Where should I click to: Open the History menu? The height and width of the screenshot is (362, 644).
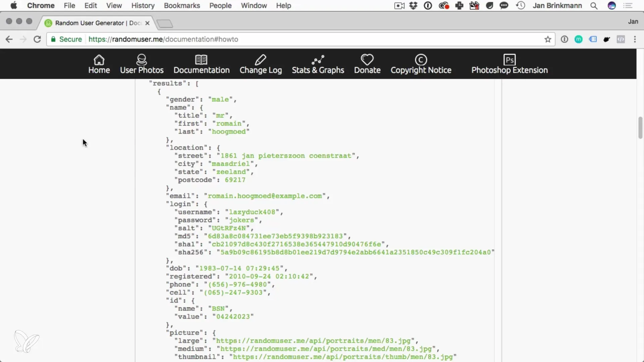tap(143, 6)
